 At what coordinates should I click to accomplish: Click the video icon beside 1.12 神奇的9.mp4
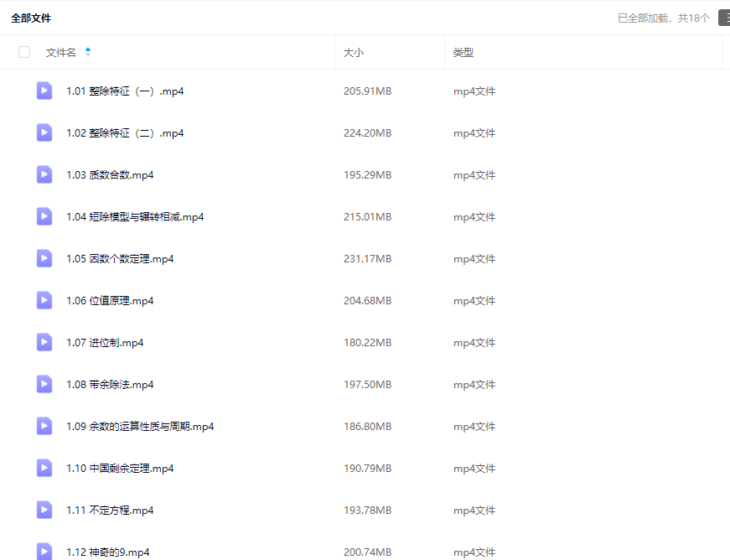[x=44, y=551]
